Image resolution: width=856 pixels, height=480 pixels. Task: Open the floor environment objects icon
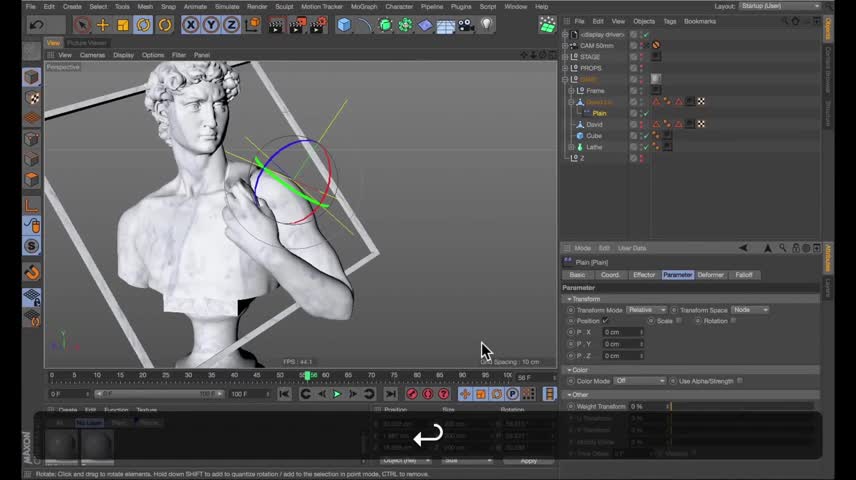tap(445, 25)
